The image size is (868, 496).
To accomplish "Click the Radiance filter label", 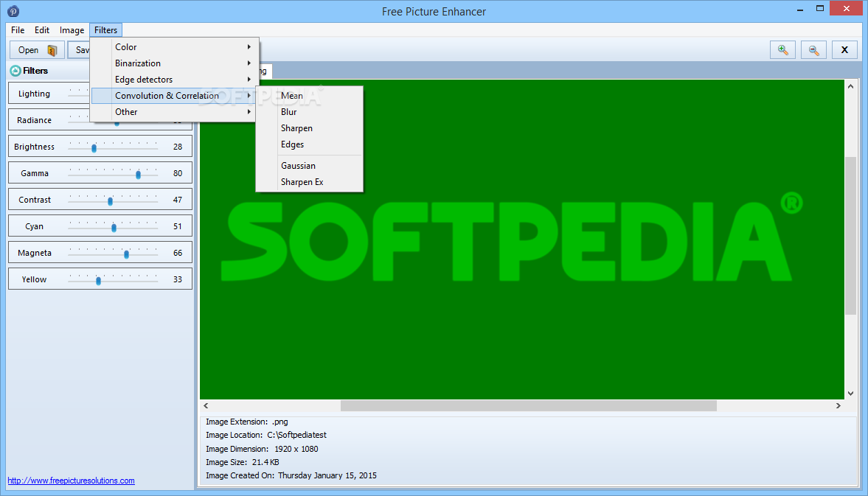I will point(34,120).
